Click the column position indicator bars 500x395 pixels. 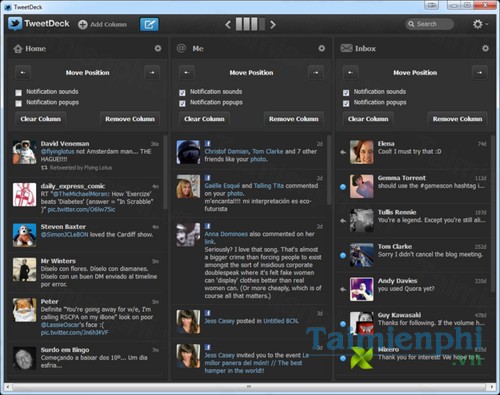pos(250,24)
